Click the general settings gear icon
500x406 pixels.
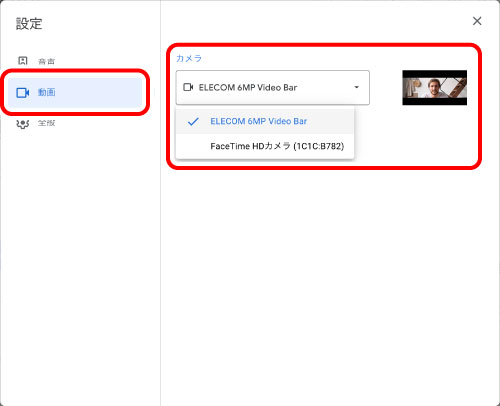pos(23,124)
